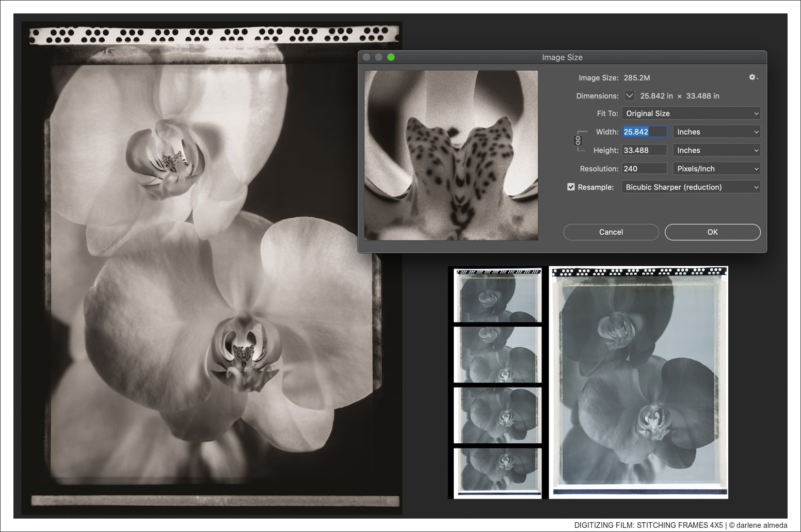The height and width of the screenshot is (532, 801).
Task: Click the 'Fit To:' label
Action: [x=607, y=114]
